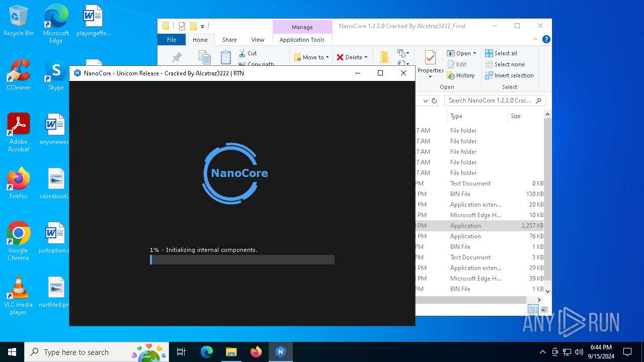Open Customize Quick Access Toolbar dropdown

click(202, 26)
